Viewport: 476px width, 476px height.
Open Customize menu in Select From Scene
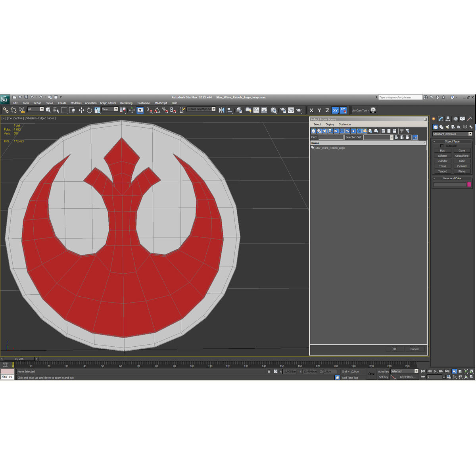345,124
